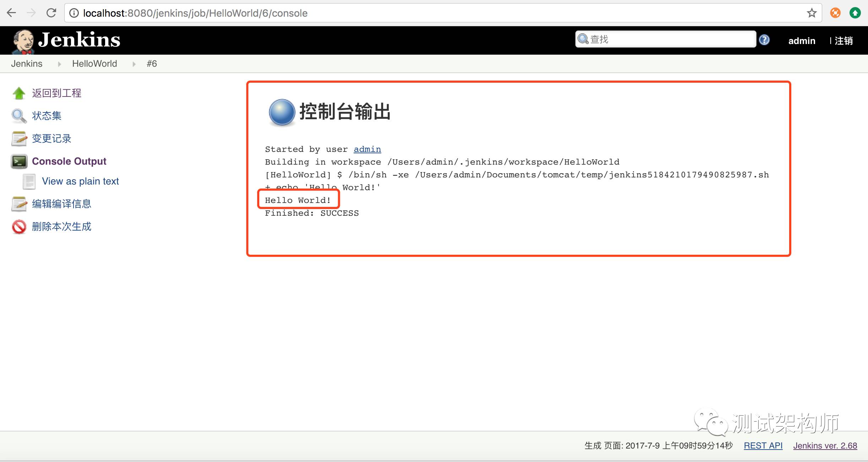Screen dimensions: 868x462
Task: Click the page generation timestamp text
Action: (659, 446)
